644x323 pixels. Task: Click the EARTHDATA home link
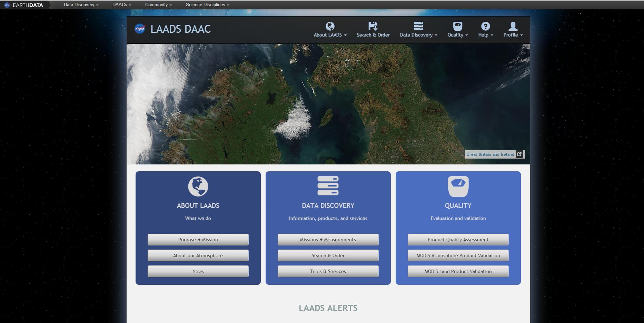tap(28, 5)
